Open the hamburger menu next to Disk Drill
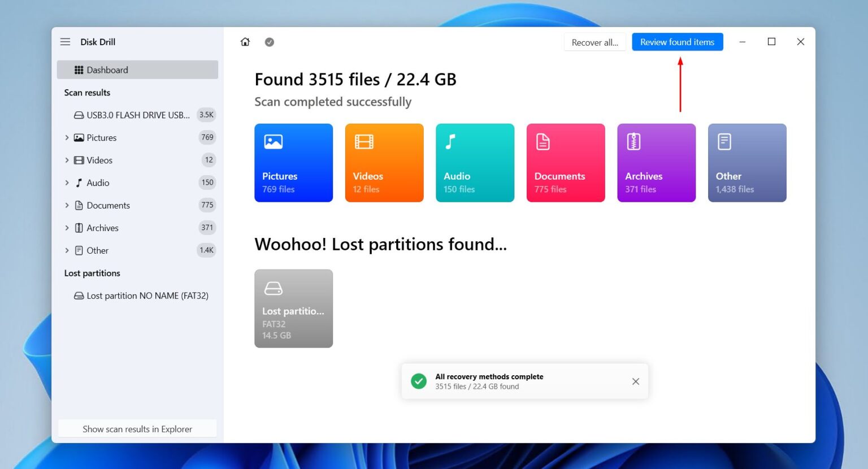This screenshot has height=469, width=868. pyautogui.click(x=65, y=41)
